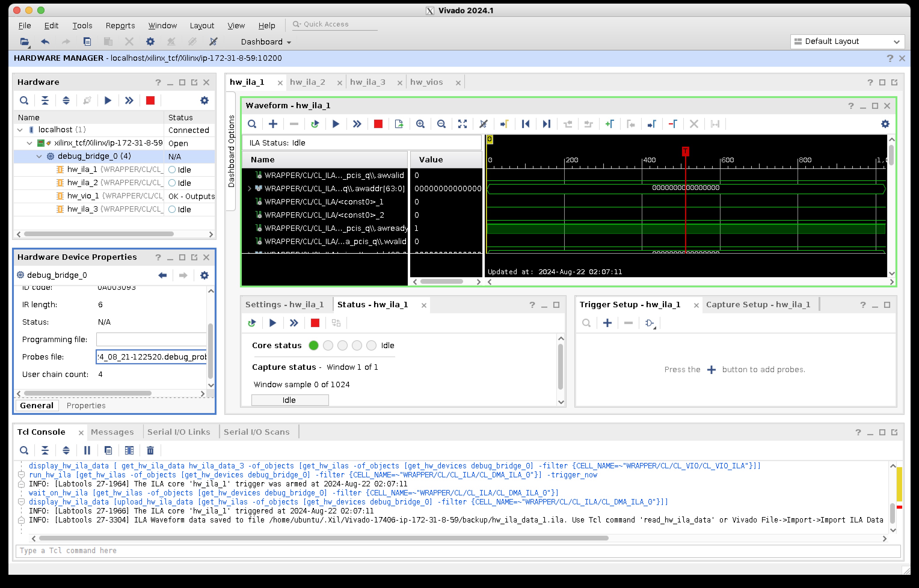Viewport: 919px width, 588px height.
Task: Clear the Tcl Console output
Action: tap(150, 451)
